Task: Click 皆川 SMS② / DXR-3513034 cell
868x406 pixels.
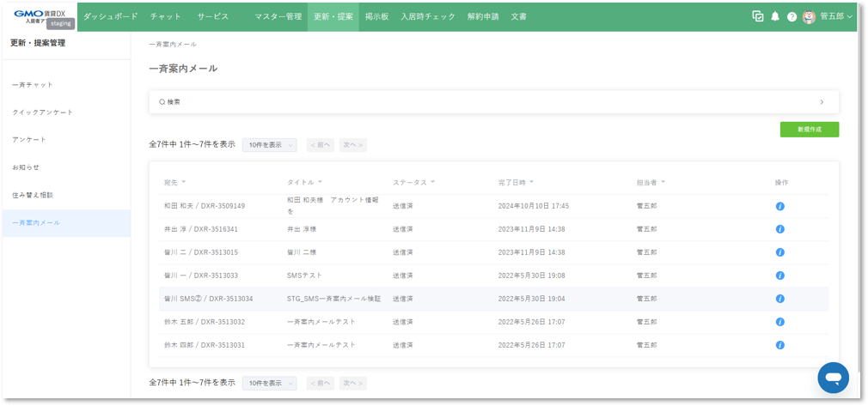Action: 209,299
